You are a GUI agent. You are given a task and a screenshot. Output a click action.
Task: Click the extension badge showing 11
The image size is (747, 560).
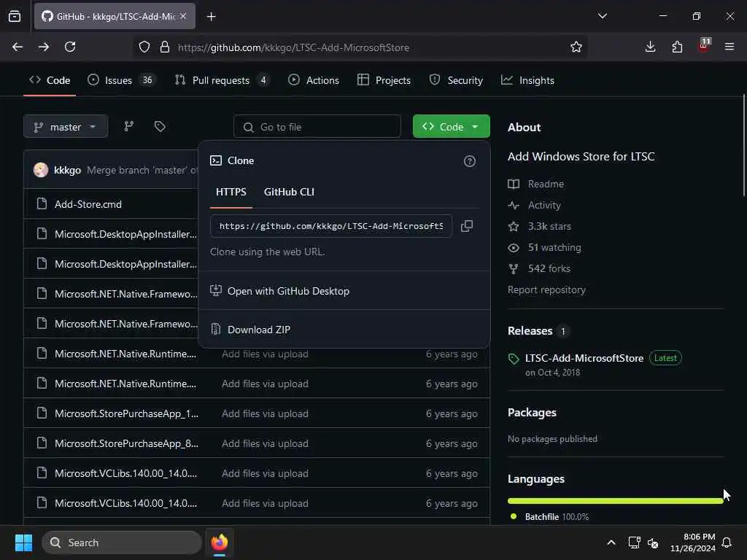704,46
